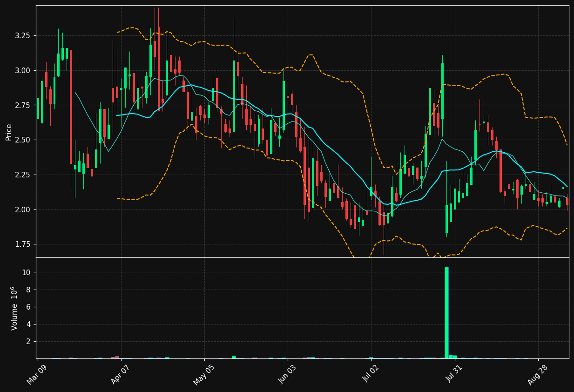
Task: Click the "Volume 10⁶" axis title
Action: click(14, 308)
